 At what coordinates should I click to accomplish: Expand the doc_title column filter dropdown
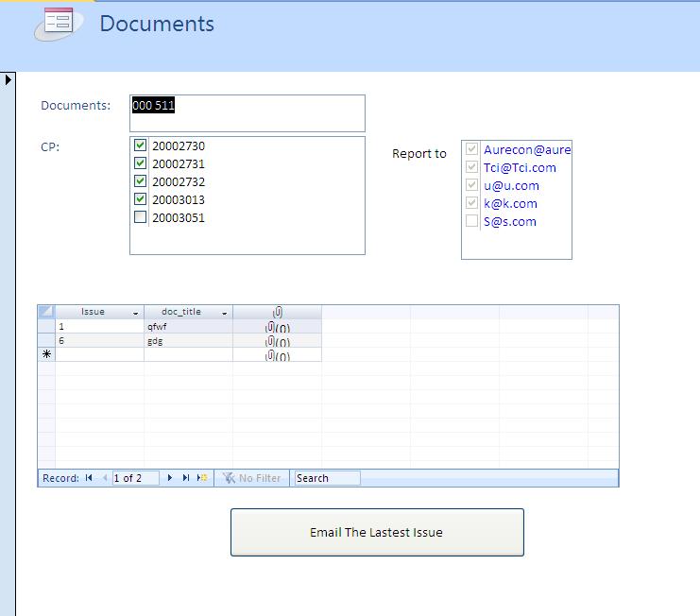224,313
